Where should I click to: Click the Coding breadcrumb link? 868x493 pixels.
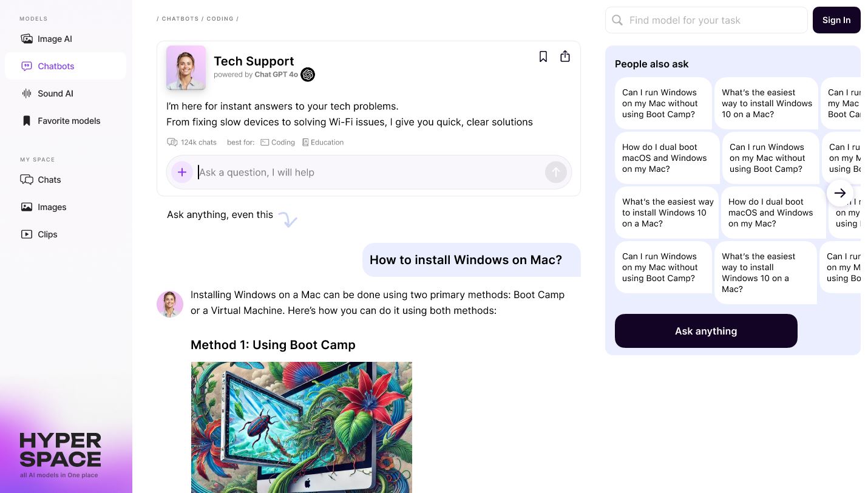tap(220, 19)
